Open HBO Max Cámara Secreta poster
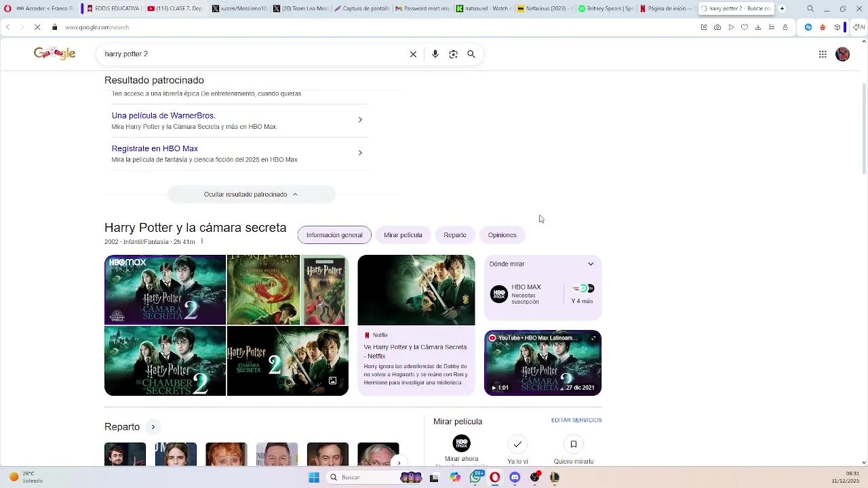Screen dimensions: 868x488 165,290
